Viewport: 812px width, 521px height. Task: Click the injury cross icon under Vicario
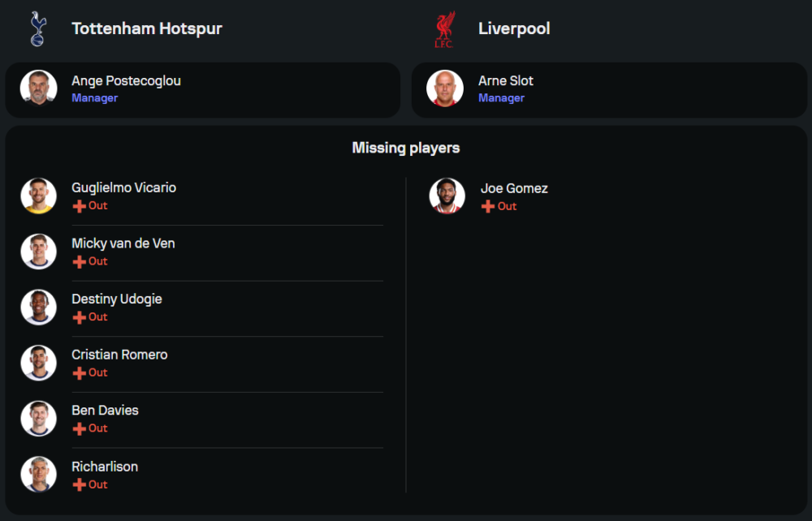[x=79, y=206]
